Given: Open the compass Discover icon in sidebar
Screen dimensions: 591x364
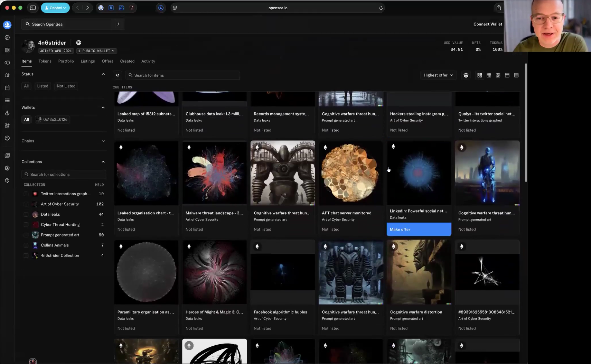Looking at the screenshot, I should coord(7,38).
